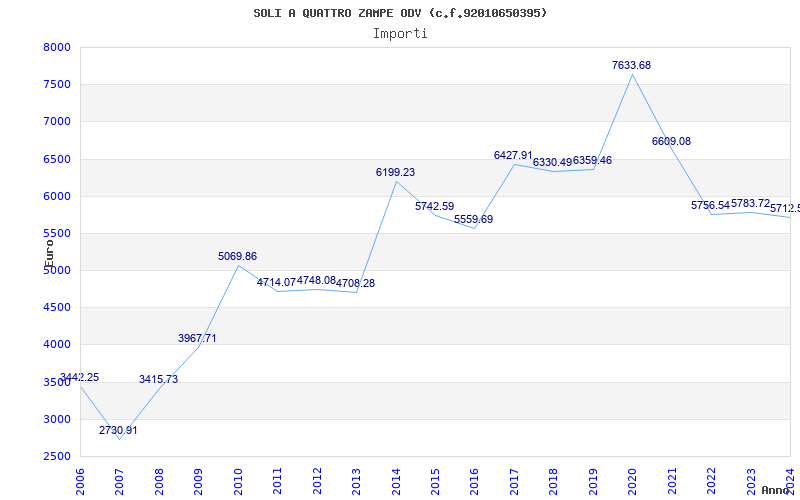Click the Euro y-axis label

[48, 252]
